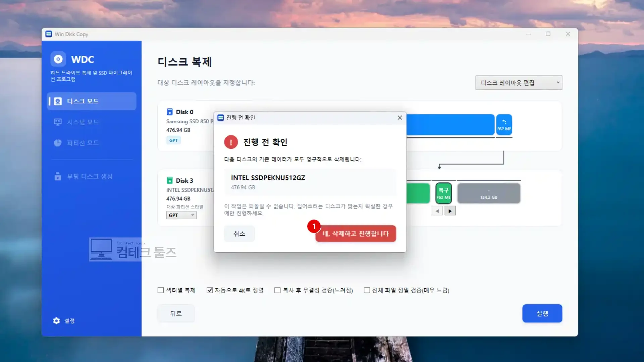Click the Disk 3 green drive icon
The width and height of the screenshot is (644, 362).
[x=170, y=180]
